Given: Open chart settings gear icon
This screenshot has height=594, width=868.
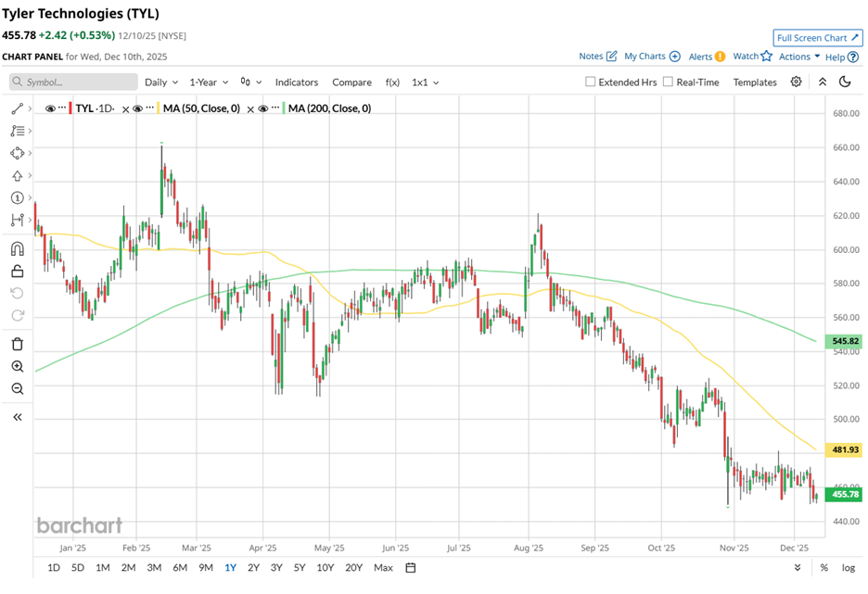Looking at the screenshot, I should tap(796, 82).
